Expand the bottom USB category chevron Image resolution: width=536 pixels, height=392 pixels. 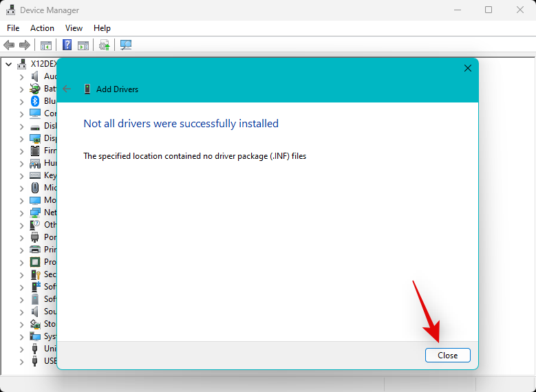click(21, 361)
